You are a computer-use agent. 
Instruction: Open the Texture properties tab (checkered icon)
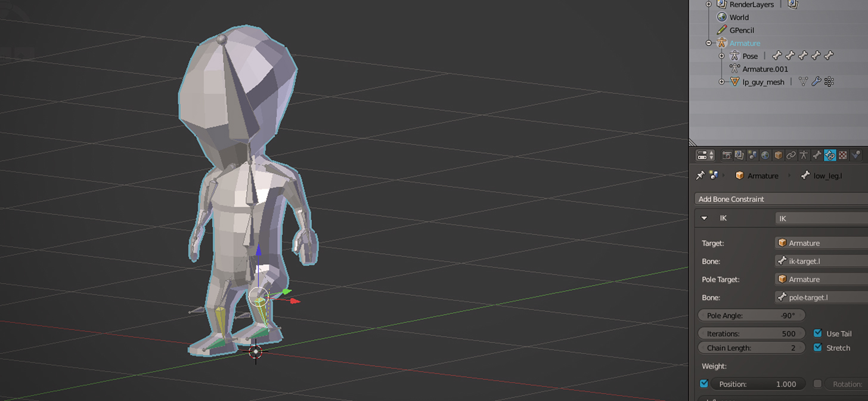point(842,155)
